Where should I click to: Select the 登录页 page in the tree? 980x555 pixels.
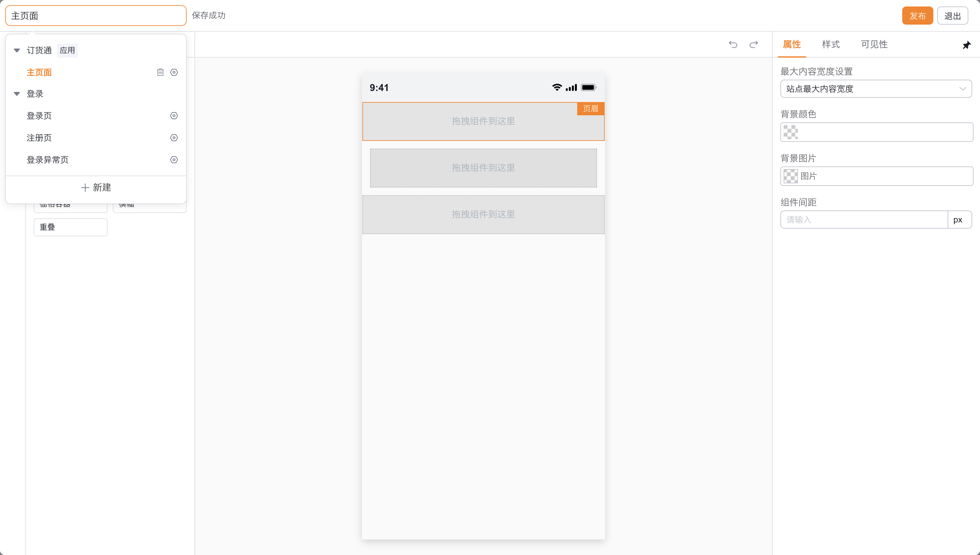click(x=39, y=116)
